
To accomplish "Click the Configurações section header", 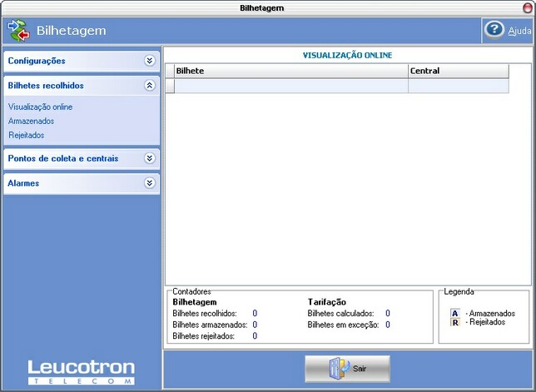I will coord(82,61).
